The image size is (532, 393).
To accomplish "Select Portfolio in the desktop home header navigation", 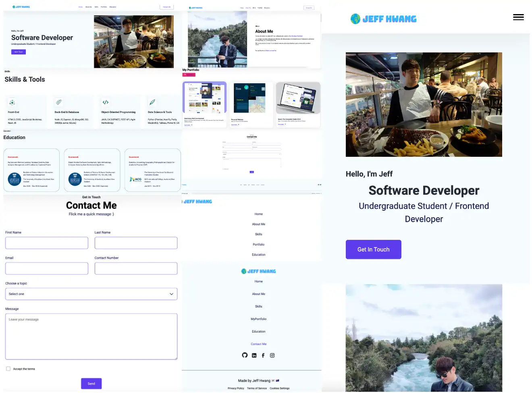I will (x=104, y=7).
